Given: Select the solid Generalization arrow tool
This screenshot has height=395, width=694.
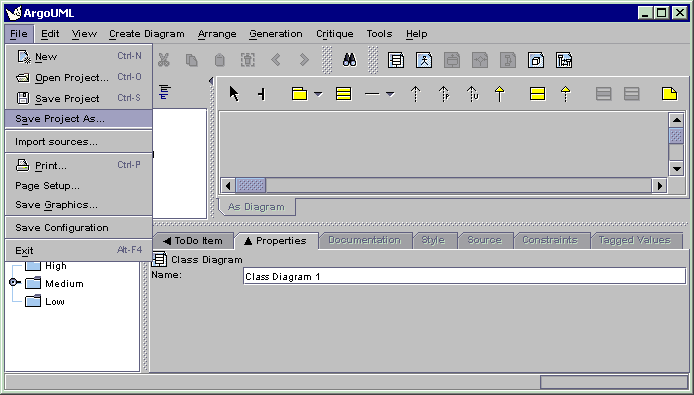Looking at the screenshot, I should (500, 94).
